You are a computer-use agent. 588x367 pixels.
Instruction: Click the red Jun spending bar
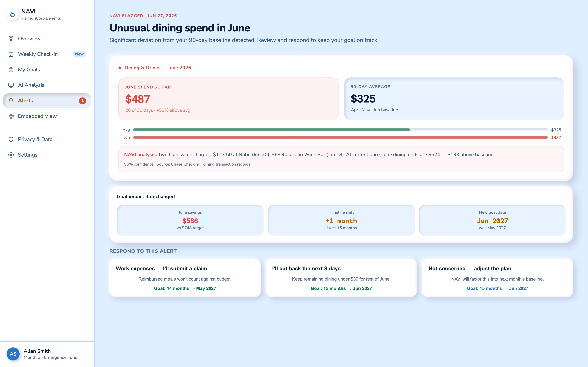click(x=340, y=137)
